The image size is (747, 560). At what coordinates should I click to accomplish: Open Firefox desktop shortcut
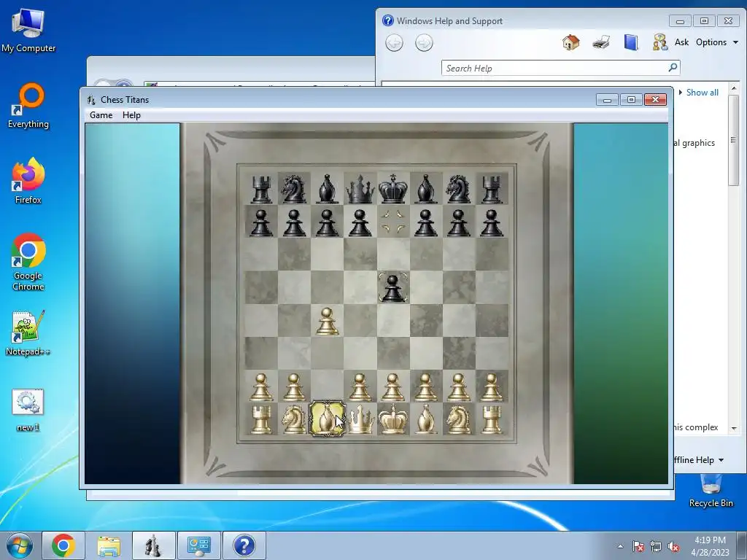click(28, 181)
